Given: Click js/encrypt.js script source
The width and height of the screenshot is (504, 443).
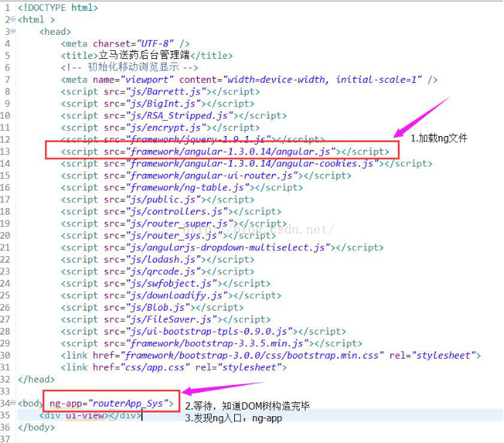Looking at the screenshot, I should click(166, 127).
